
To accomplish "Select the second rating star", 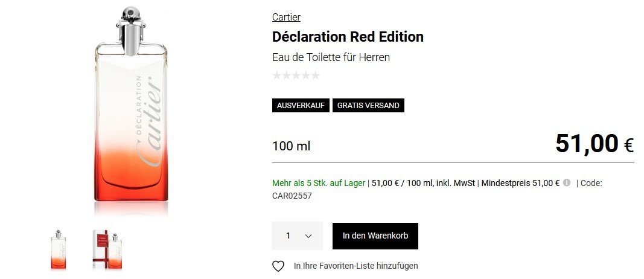I will [x=287, y=75].
